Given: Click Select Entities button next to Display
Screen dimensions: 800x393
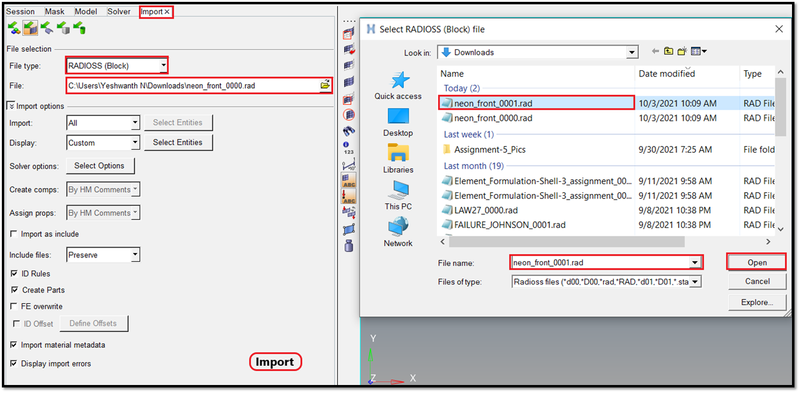Looking at the screenshot, I should pyautogui.click(x=178, y=142).
